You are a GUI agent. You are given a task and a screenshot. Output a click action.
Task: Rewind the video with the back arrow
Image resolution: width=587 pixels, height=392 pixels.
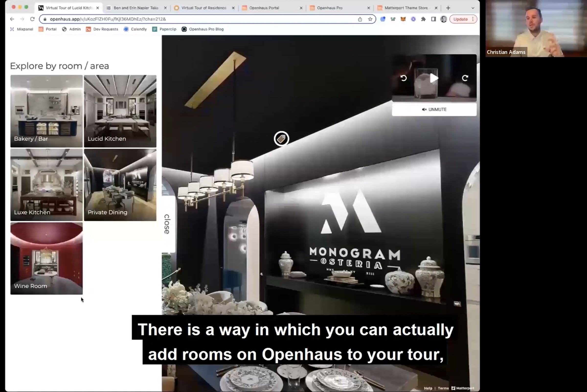point(403,78)
